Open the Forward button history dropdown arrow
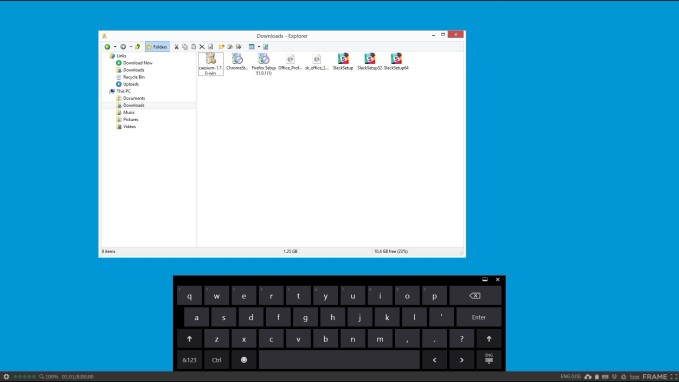Image resolution: width=679 pixels, height=382 pixels. (131, 47)
